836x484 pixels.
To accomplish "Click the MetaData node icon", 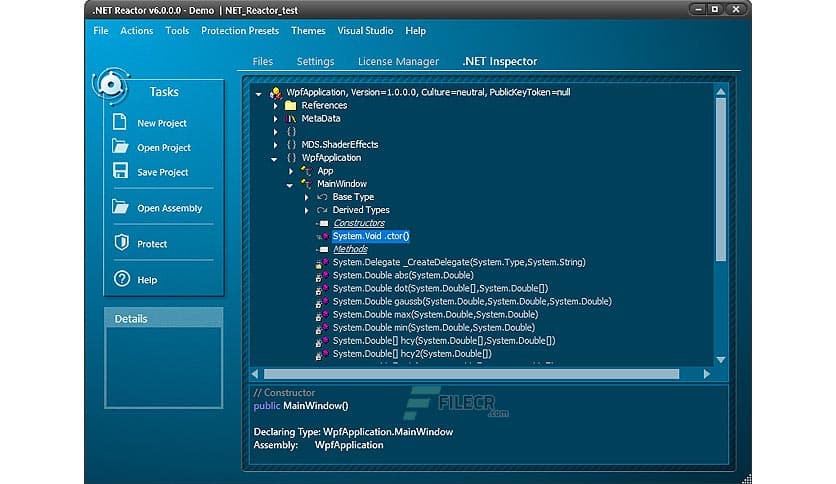I will point(290,118).
